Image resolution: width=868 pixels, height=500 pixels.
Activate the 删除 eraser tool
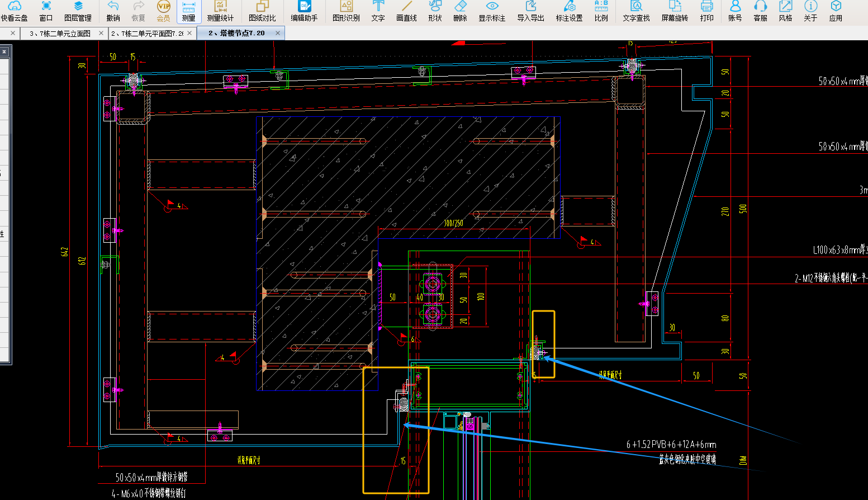[460, 11]
